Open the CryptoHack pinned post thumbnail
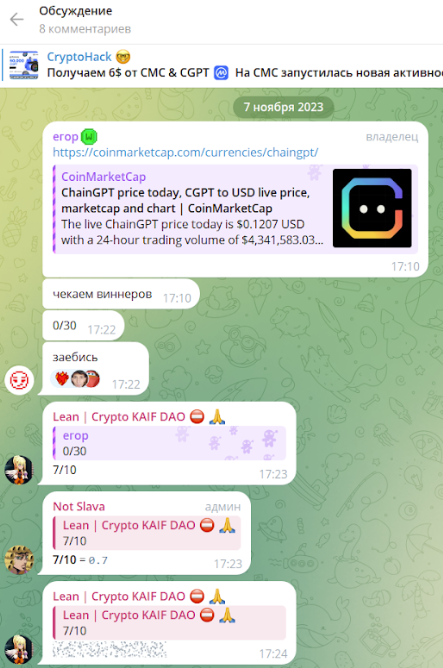The image size is (443, 668). [x=24, y=65]
